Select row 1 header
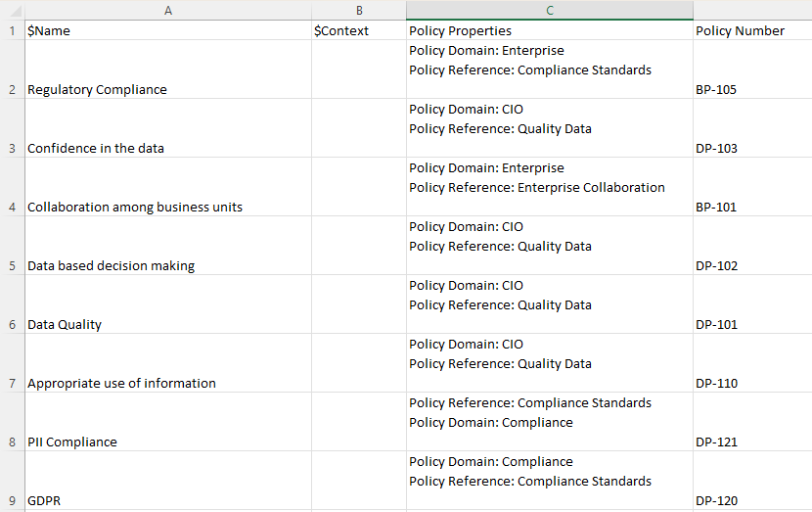This screenshot has height=512, width=812. [12, 30]
